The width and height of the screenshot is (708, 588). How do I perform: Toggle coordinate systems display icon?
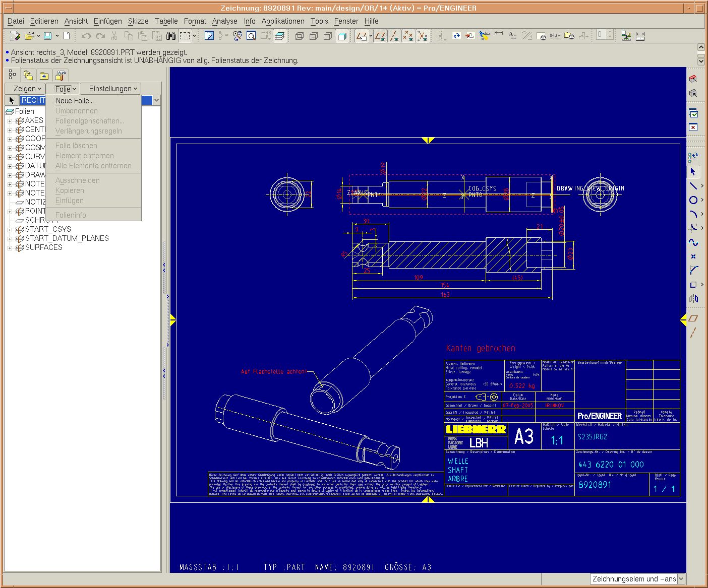(422, 36)
